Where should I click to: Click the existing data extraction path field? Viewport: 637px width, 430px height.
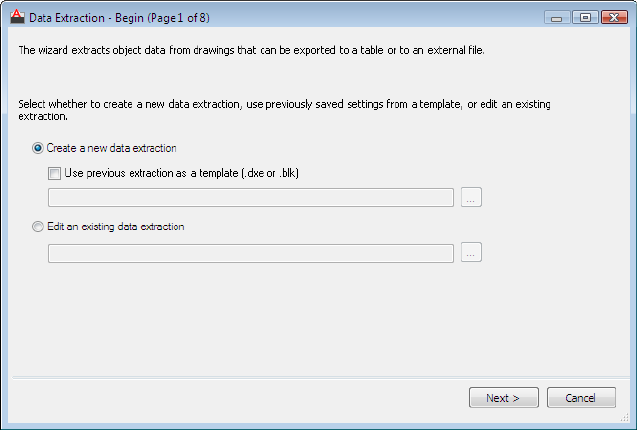tap(251, 252)
